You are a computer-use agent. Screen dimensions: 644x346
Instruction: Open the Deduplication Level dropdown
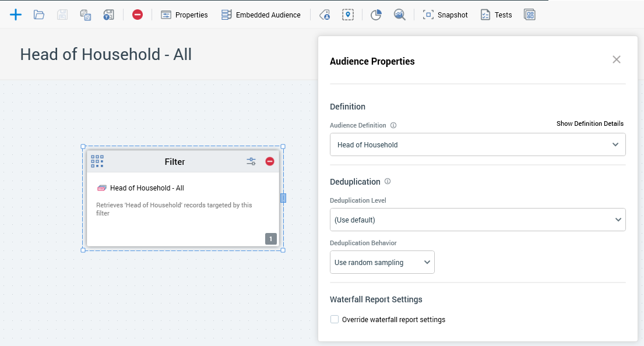477,220
